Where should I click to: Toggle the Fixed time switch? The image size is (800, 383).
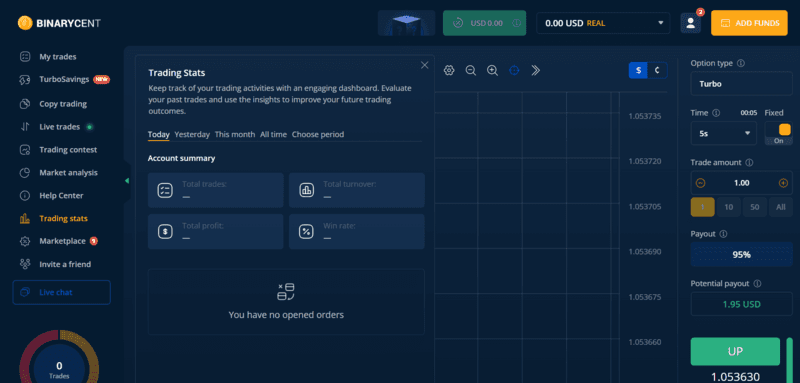coord(779,134)
